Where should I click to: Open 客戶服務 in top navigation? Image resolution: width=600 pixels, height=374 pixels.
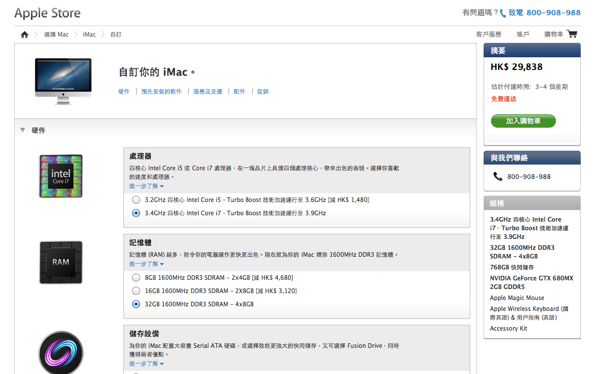(489, 34)
